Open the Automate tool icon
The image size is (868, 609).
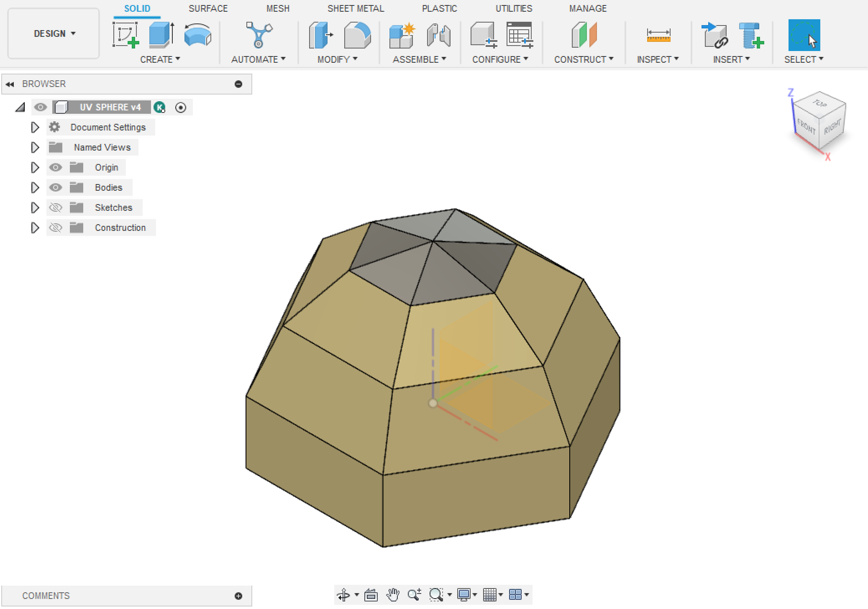(259, 35)
